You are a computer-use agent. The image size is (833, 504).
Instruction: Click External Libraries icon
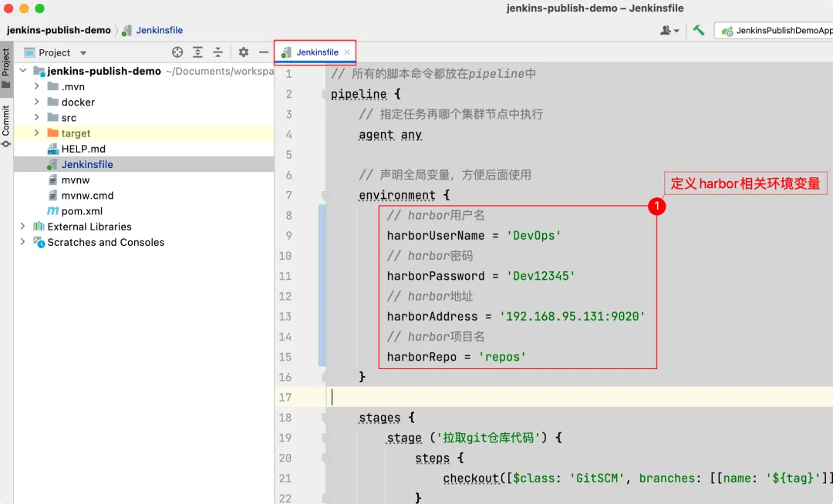point(39,226)
